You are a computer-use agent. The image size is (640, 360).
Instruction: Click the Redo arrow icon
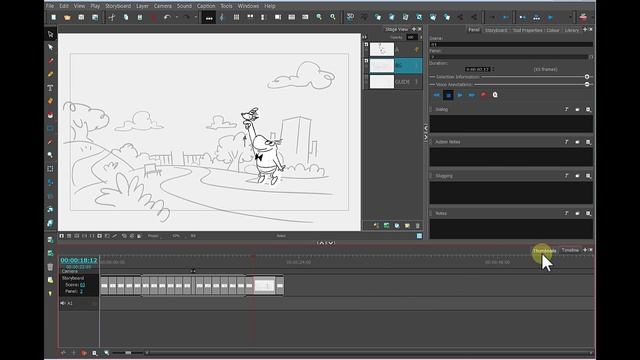pos(187,17)
